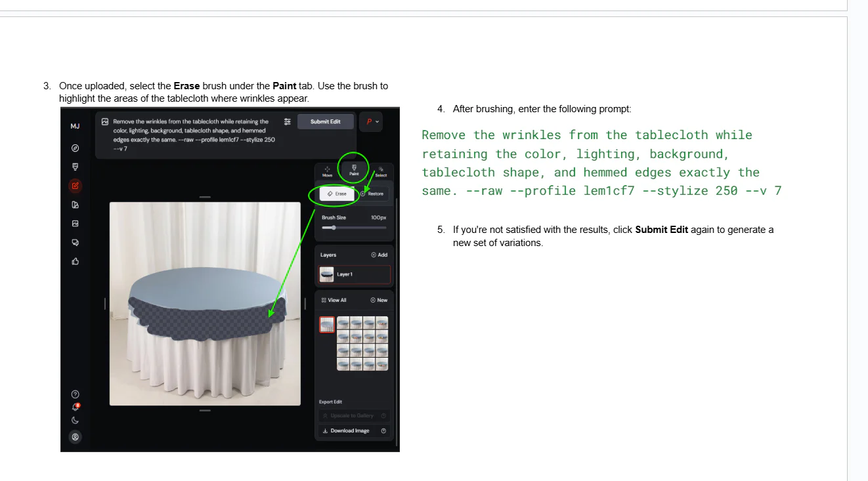This screenshot has height=481, width=868.
Task: Click the "Brush Size" label
Action: coord(334,217)
